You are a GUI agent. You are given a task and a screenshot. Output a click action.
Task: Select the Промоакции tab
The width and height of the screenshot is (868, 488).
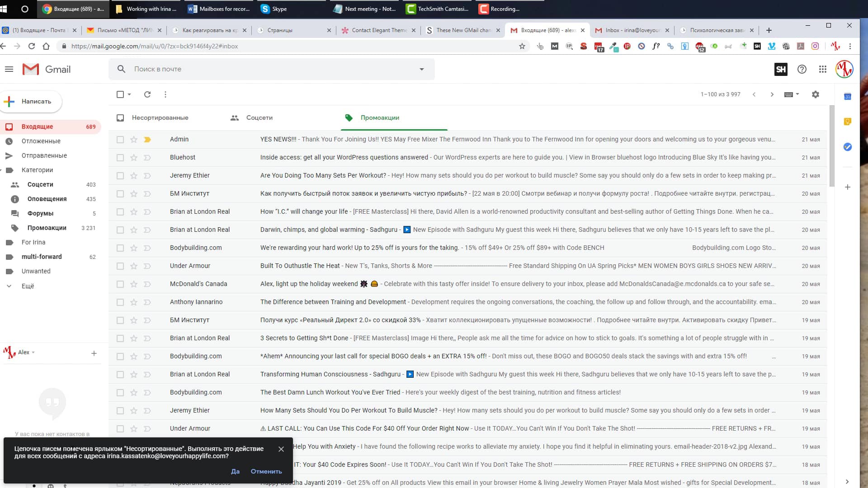coord(380,117)
